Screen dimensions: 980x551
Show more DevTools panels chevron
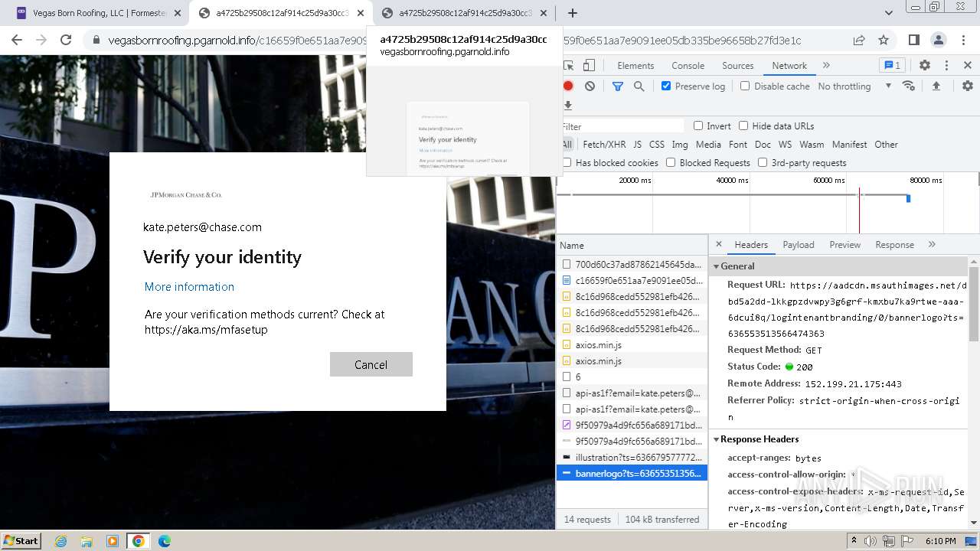pyautogui.click(x=826, y=66)
